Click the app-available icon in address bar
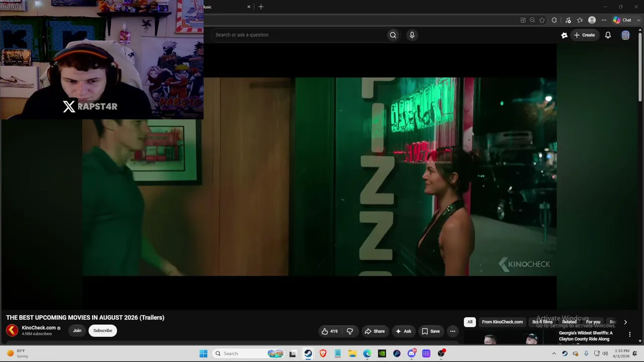Image resolution: width=644 pixels, height=362 pixels. tap(523, 20)
